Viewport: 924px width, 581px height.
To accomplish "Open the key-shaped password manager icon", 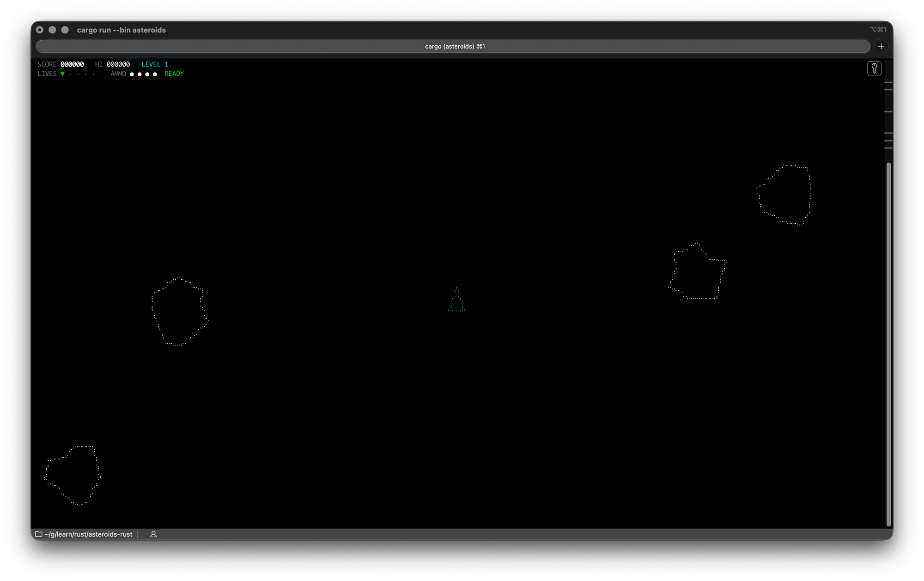I will click(874, 68).
